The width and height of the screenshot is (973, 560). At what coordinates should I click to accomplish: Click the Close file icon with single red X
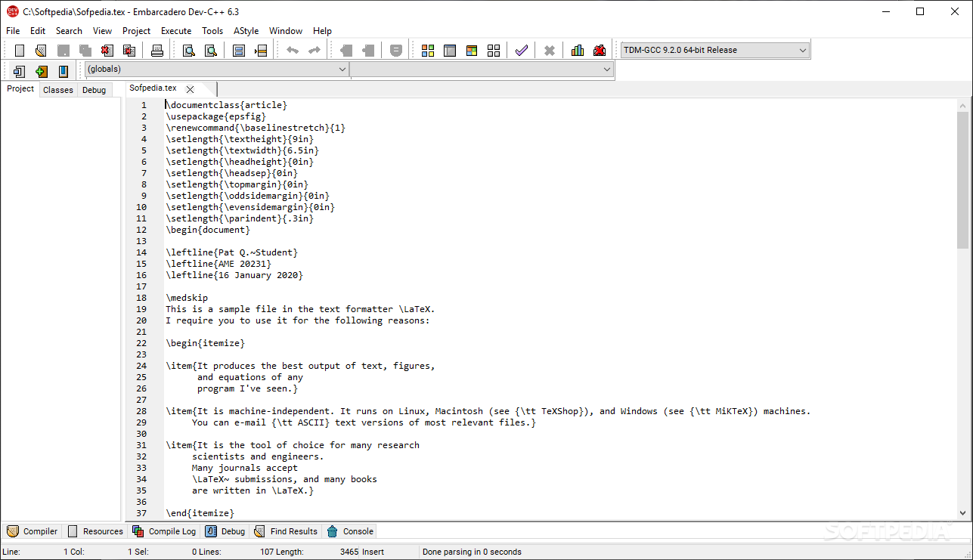pos(107,51)
